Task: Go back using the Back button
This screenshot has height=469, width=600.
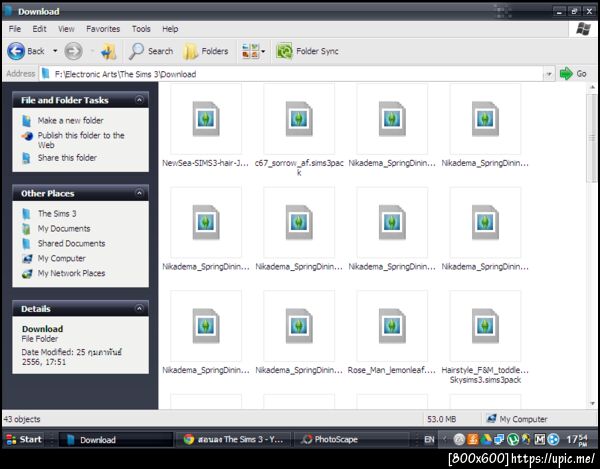Action: [26, 51]
